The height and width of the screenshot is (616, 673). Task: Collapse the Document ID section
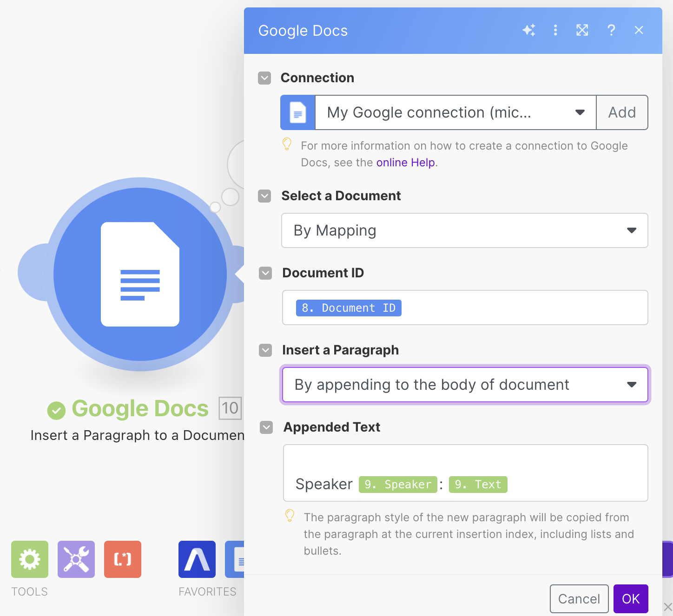[x=265, y=273]
